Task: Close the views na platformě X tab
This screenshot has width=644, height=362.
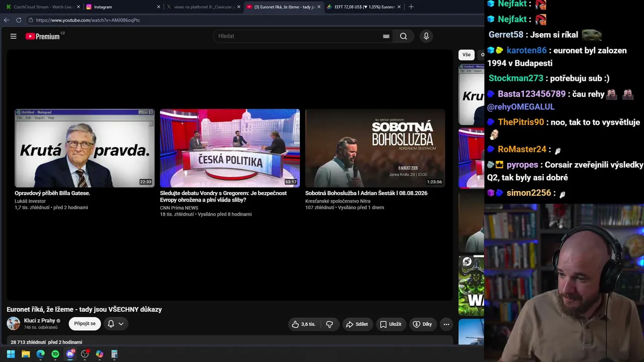Action: [x=238, y=7]
